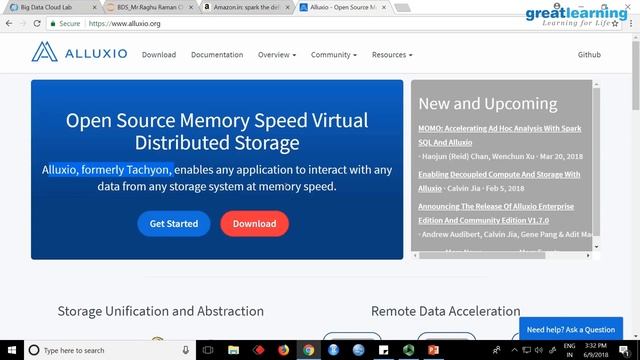Open Task View on the taskbar

[208, 350]
